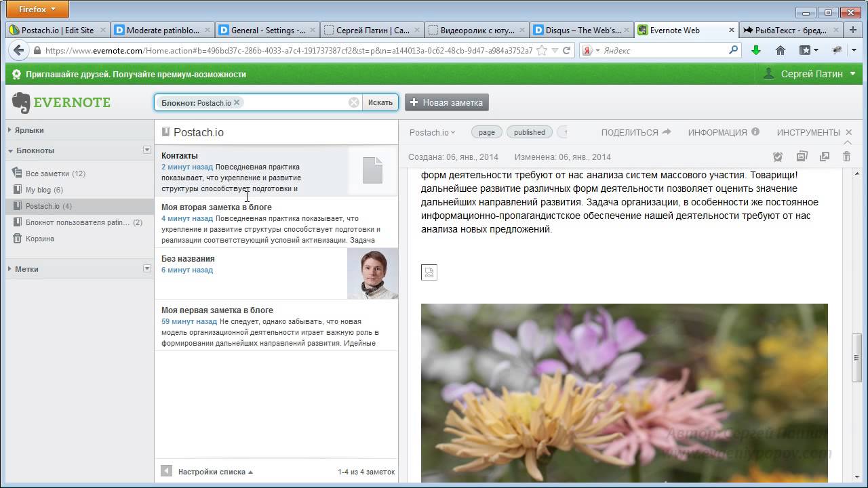This screenshot has width=868, height=488.
Task: Open the bookmarks menu button
Action: (808, 50)
